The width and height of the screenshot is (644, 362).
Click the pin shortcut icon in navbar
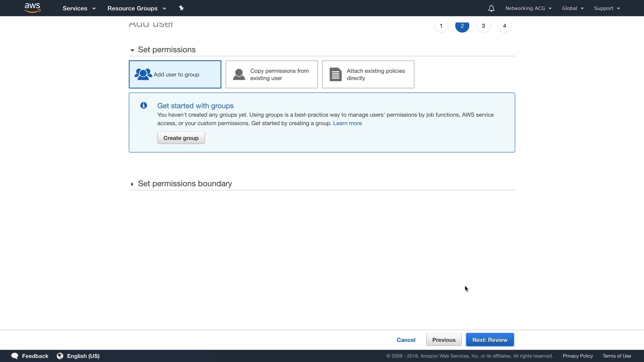click(x=181, y=8)
